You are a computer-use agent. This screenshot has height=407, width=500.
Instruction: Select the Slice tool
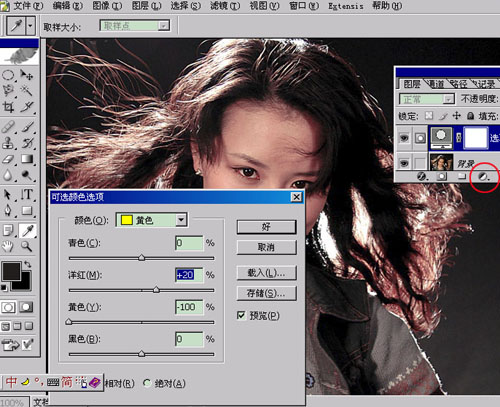click(x=27, y=107)
